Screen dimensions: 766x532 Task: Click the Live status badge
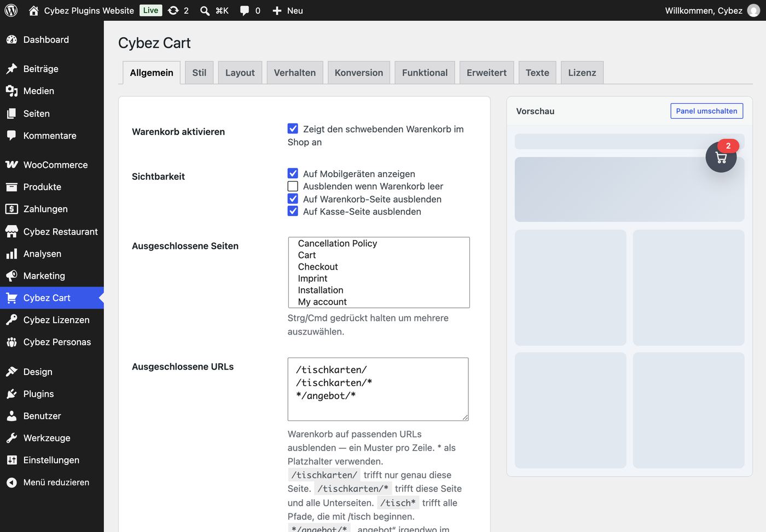pyautogui.click(x=150, y=10)
